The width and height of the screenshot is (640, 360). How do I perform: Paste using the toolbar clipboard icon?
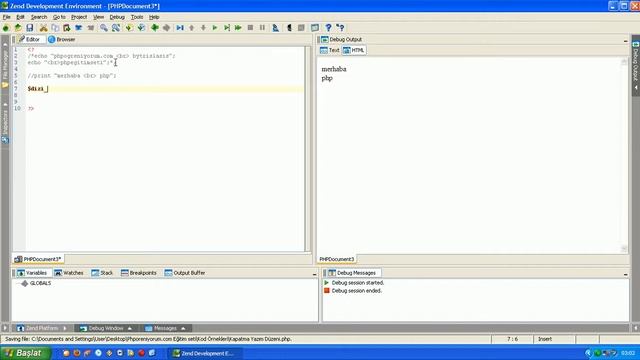[67, 28]
